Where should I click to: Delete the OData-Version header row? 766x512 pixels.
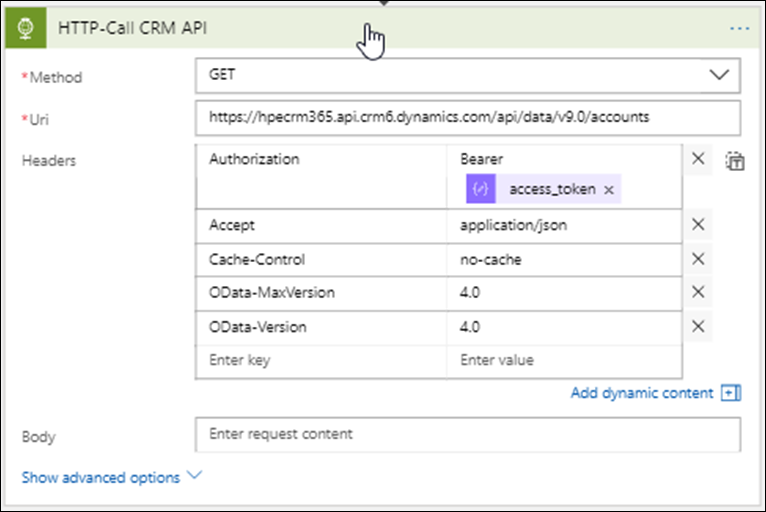click(698, 326)
